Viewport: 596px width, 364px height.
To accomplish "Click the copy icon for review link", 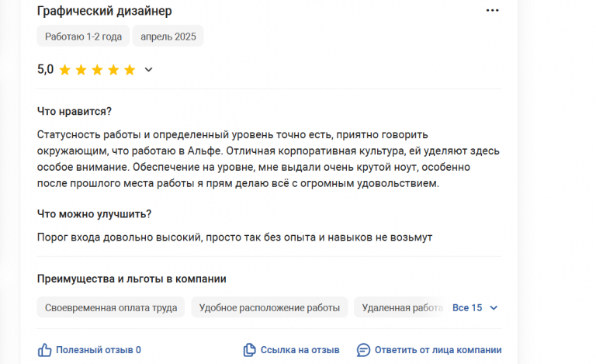I will tap(249, 350).
